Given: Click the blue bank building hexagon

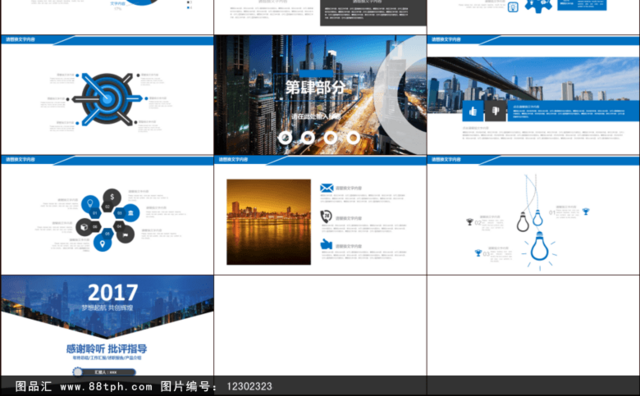Looking at the screenshot, I should (x=130, y=213).
